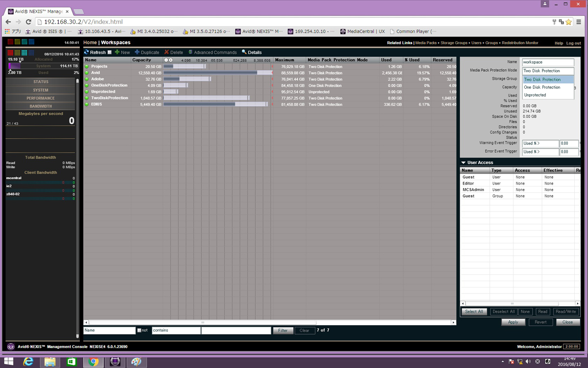This screenshot has height=368, width=588.
Task: Click the workspace Name input field
Action: pos(547,62)
